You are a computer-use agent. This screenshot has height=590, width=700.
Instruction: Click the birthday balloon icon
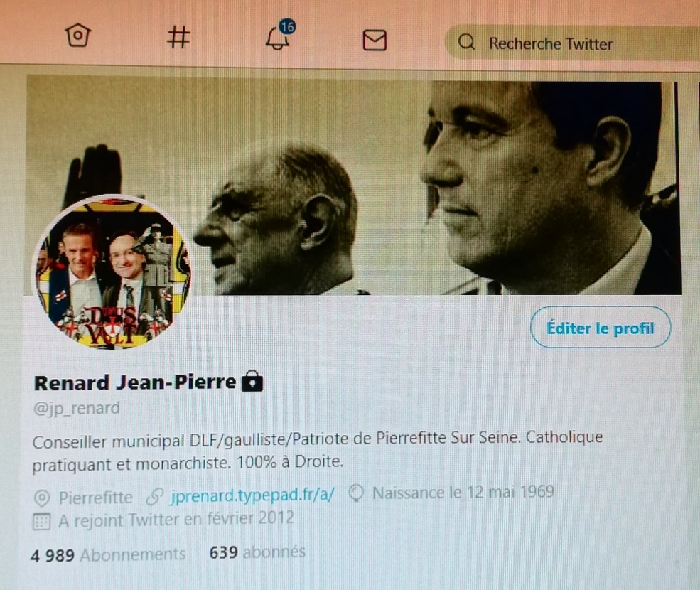click(356, 493)
